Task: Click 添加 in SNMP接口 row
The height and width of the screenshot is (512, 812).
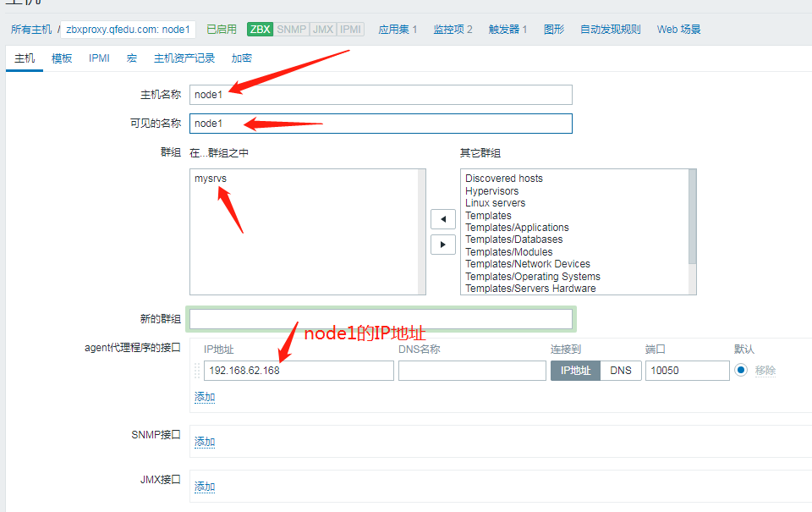Action: click(205, 442)
